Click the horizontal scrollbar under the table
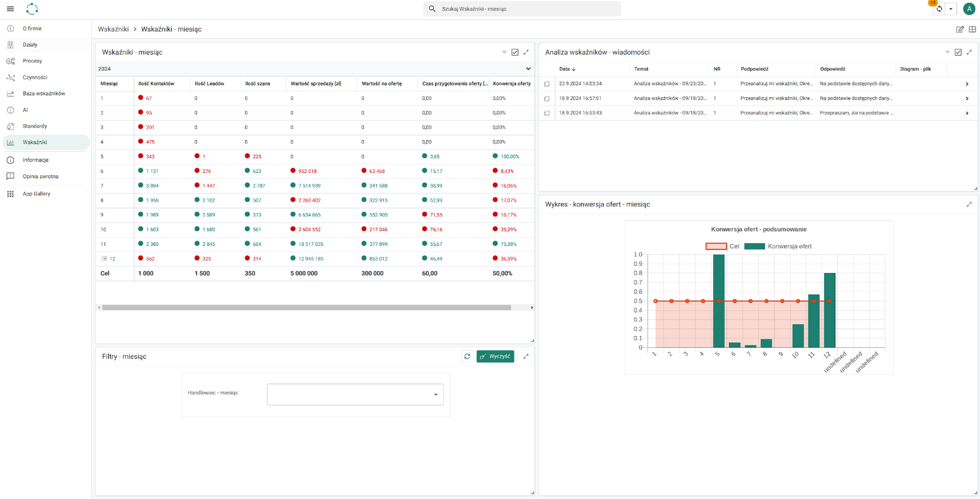Image resolution: width=980 pixels, height=499 pixels. click(x=306, y=307)
